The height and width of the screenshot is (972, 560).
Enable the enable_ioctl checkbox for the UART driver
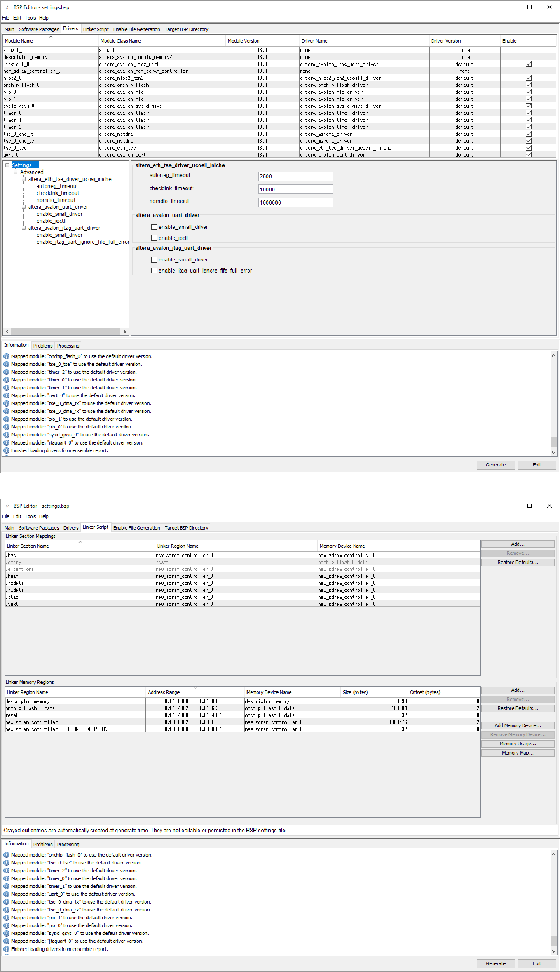point(154,238)
